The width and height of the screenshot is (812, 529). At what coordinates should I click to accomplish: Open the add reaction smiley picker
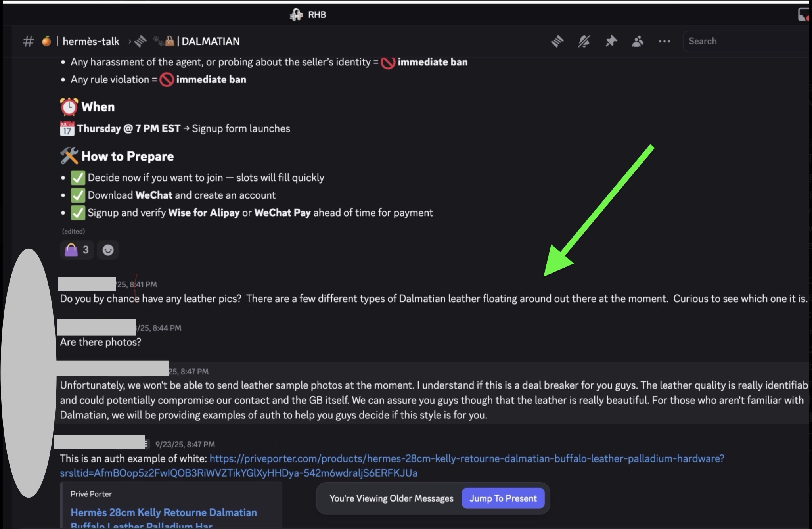pos(108,250)
